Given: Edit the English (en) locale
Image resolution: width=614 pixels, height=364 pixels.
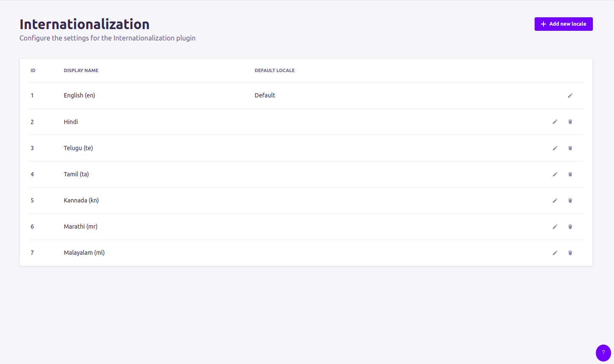Looking at the screenshot, I should point(570,96).
